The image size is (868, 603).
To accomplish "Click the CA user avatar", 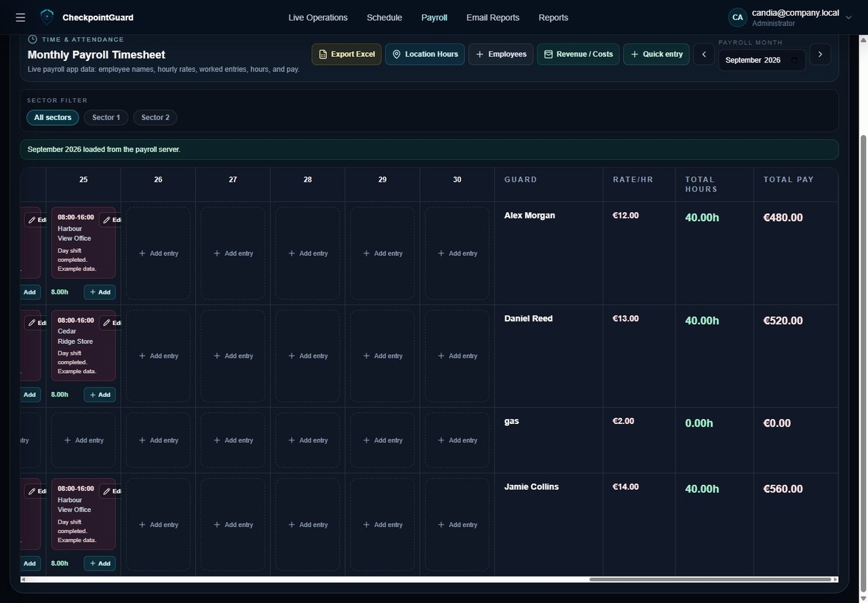I will coord(737,18).
